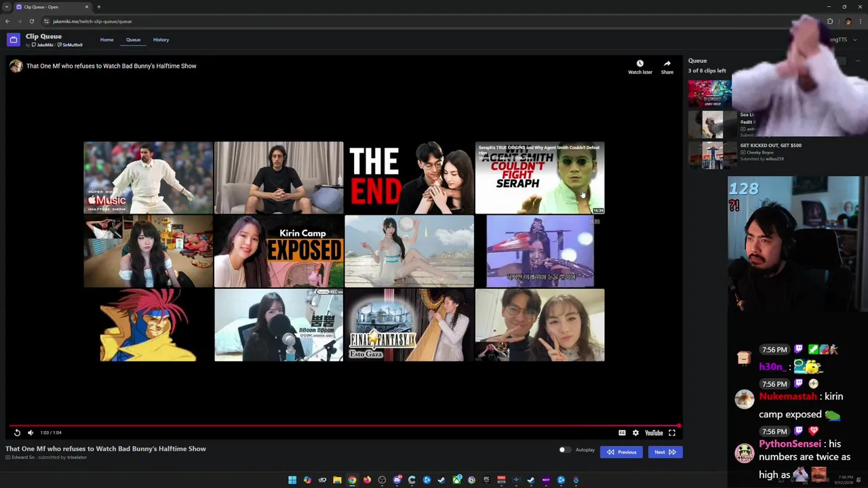Open the woman in toy room video
The width and height of the screenshot is (868, 488).
(x=148, y=251)
